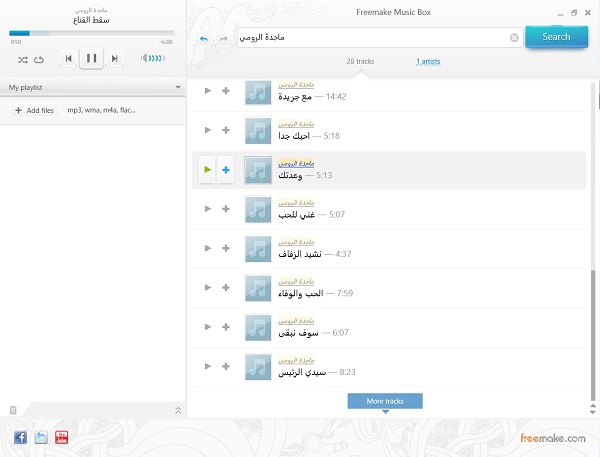This screenshot has height=457, width=600.
Task: Click the now-playing song title
Action: click(x=91, y=20)
